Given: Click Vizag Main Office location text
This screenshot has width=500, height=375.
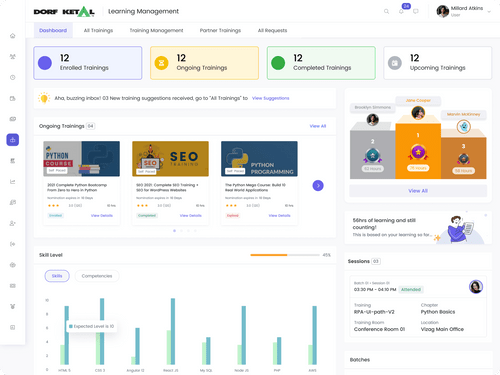Looking at the screenshot, I should (442, 329).
